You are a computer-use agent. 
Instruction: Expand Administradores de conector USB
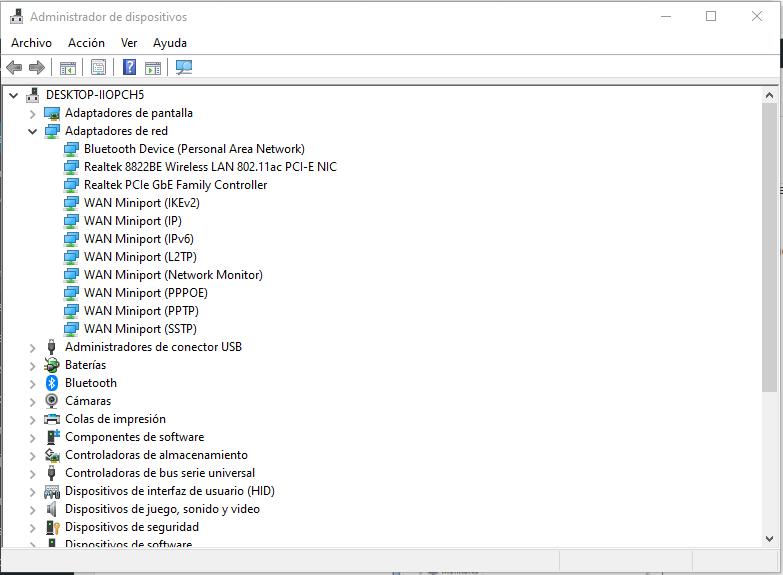click(x=32, y=348)
